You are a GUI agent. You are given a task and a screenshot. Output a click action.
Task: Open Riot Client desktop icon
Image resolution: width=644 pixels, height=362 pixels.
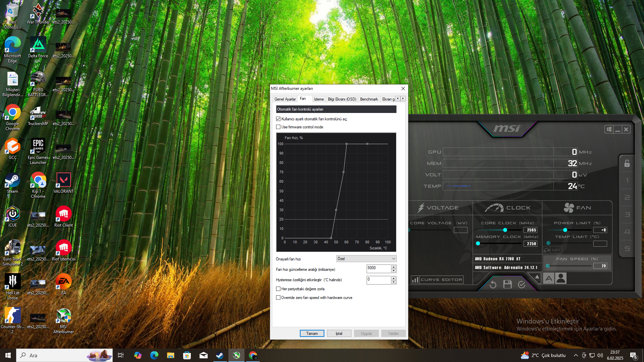(x=63, y=217)
